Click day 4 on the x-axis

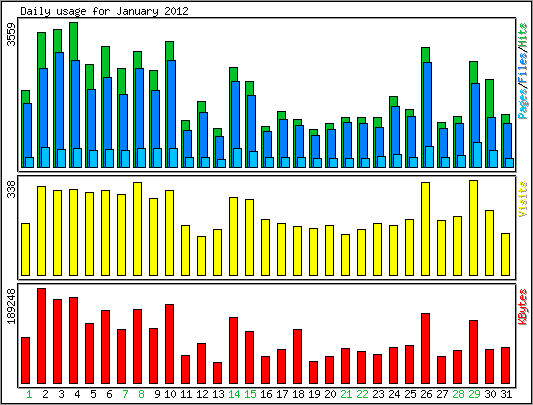point(77,394)
